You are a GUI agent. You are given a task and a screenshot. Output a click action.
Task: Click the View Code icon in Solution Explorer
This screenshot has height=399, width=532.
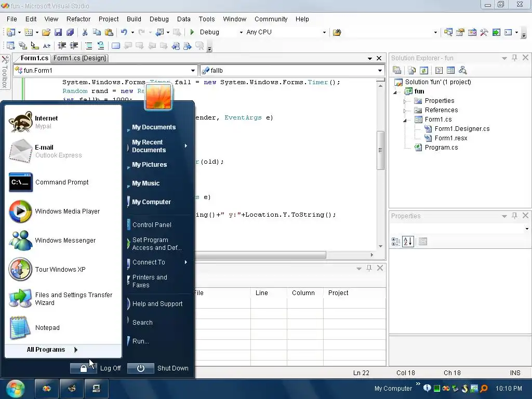438,70
